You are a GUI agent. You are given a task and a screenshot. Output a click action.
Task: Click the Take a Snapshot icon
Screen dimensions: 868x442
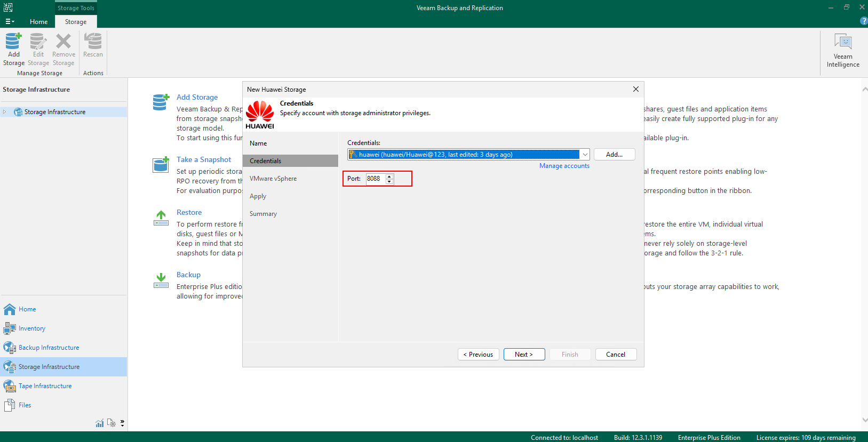(x=161, y=164)
